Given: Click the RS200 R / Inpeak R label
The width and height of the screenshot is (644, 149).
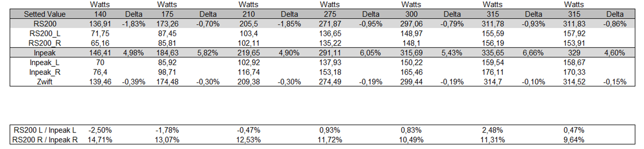Looking at the screenshot, I should (45, 140).
